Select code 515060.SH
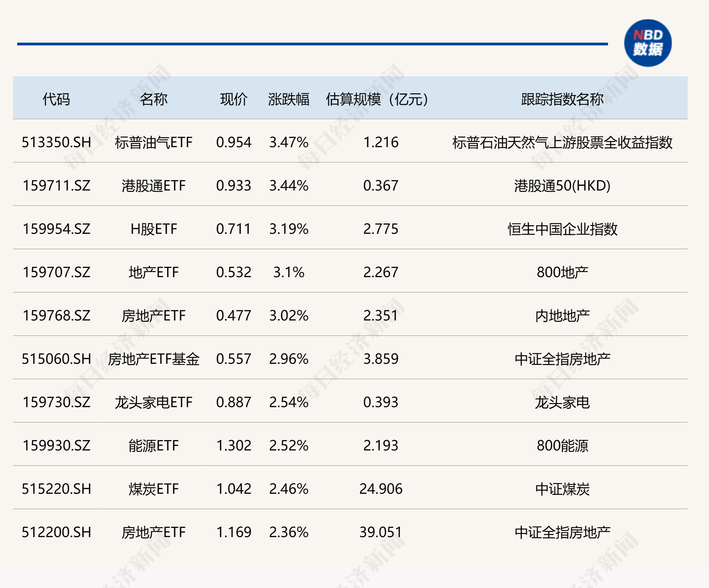The height and width of the screenshot is (588, 709). [56, 359]
